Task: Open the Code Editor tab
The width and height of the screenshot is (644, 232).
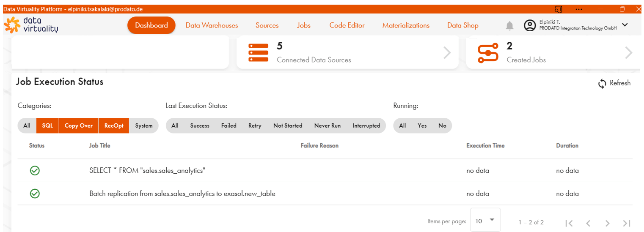Action: point(347,25)
